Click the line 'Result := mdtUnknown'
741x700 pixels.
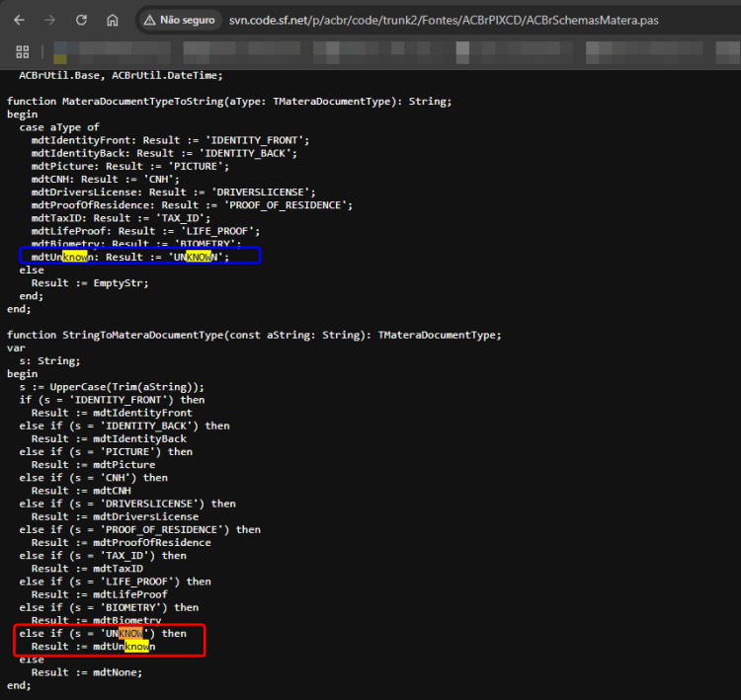click(93, 647)
